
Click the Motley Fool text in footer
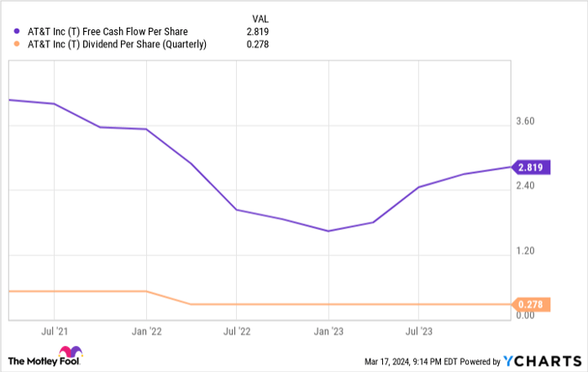tap(34, 361)
